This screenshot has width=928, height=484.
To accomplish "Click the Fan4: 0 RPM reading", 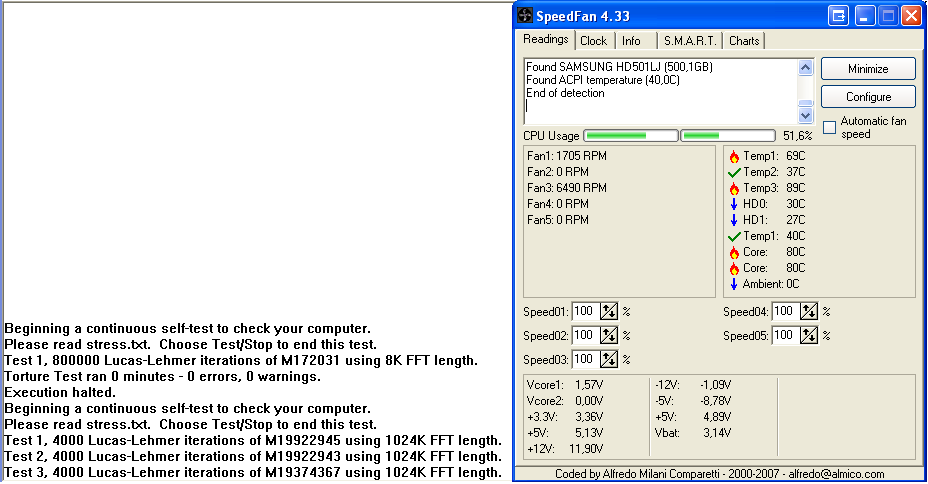I will click(x=558, y=204).
